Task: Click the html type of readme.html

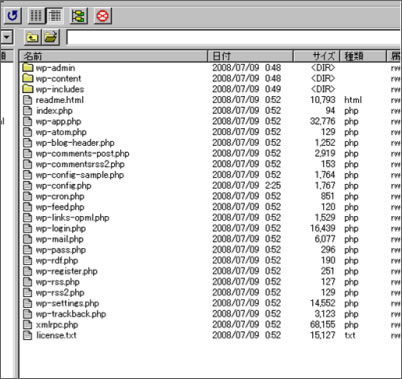Action: tap(353, 100)
